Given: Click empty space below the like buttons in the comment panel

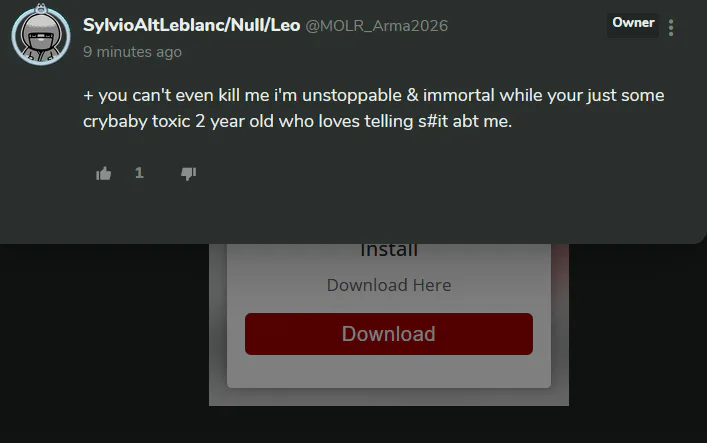Looking at the screenshot, I should (352, 214).
